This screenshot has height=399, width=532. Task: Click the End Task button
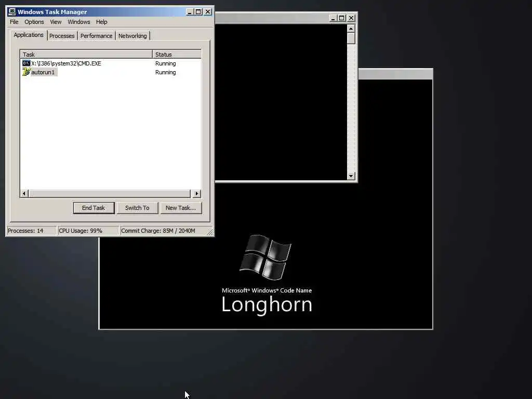[x=94, y=208]
